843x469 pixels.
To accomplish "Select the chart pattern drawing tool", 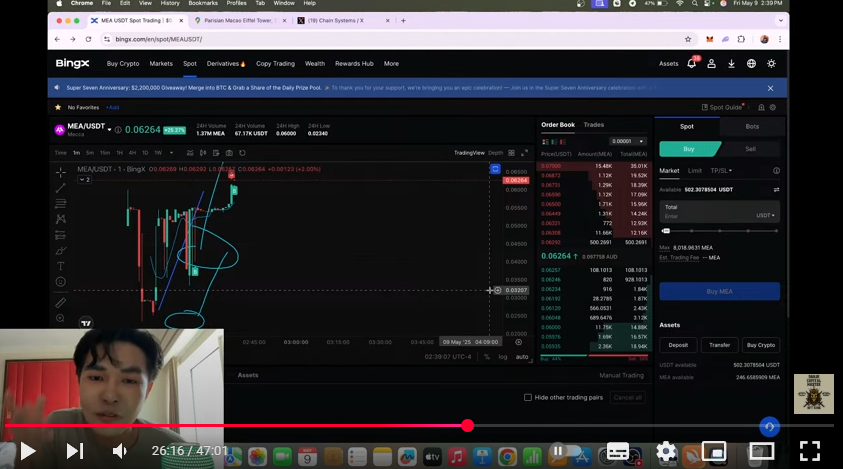I will click(61, 219).
